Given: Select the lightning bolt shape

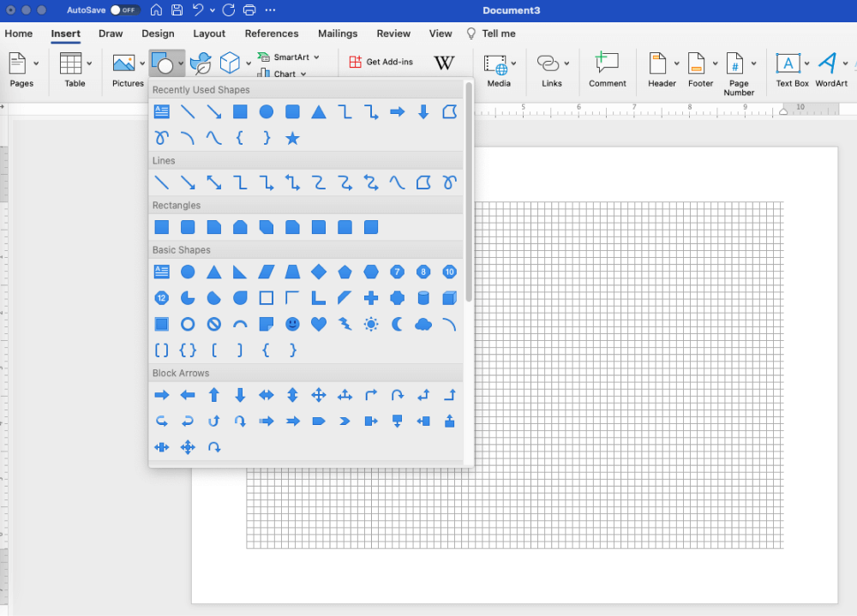Looking at the screenshot, I should (x=345, y=324).
